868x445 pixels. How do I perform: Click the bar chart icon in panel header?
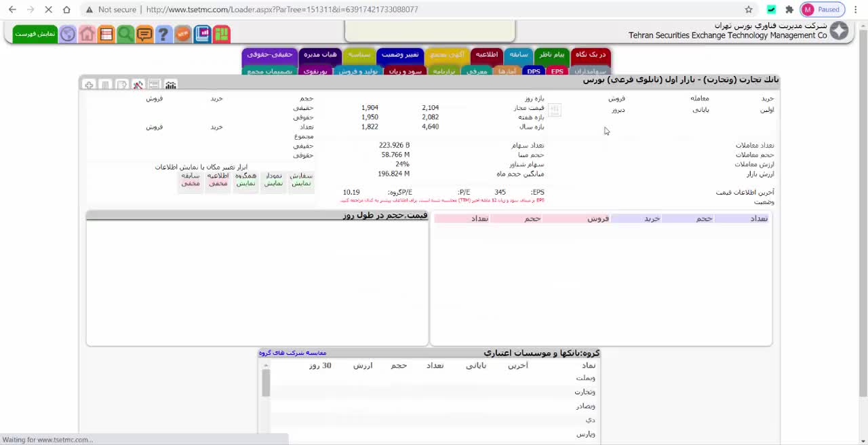[x=171, y=85]
